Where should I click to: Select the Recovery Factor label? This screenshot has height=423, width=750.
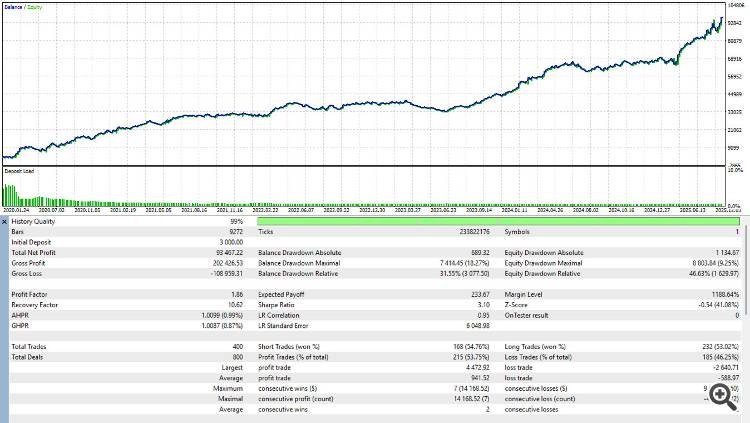[x=34, y=305]
